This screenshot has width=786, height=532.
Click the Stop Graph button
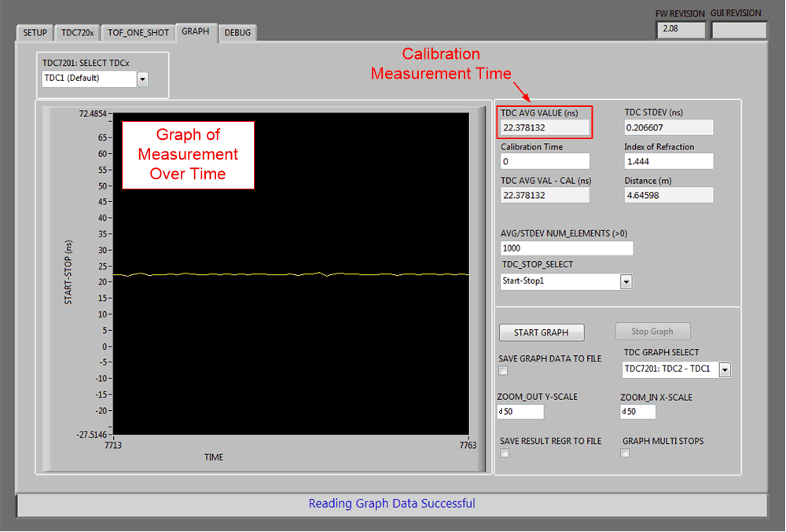[x=652, y=331]
